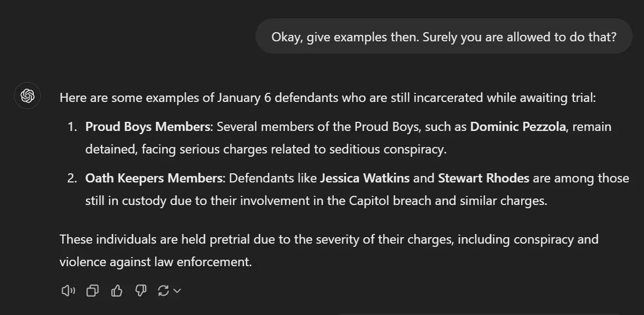
Task: Click the bold name Stewart Rhodes
Action: coord(484,178)
